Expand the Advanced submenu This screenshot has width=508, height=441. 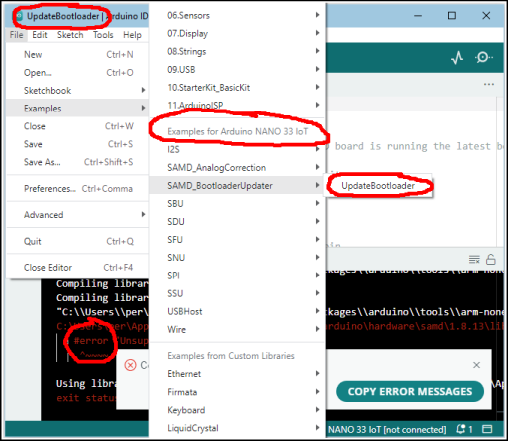click(77, 215)
